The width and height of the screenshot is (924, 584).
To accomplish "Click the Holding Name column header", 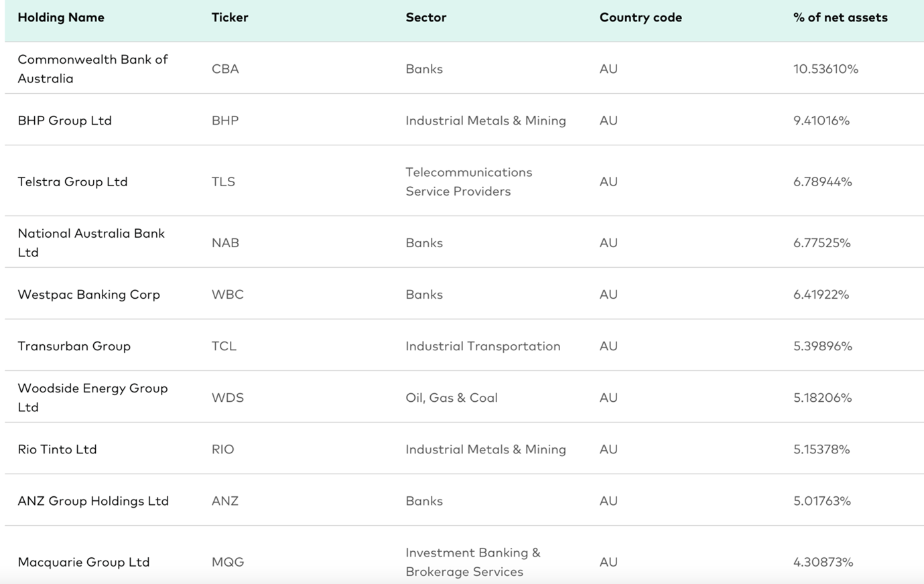I will coord(61,17).
